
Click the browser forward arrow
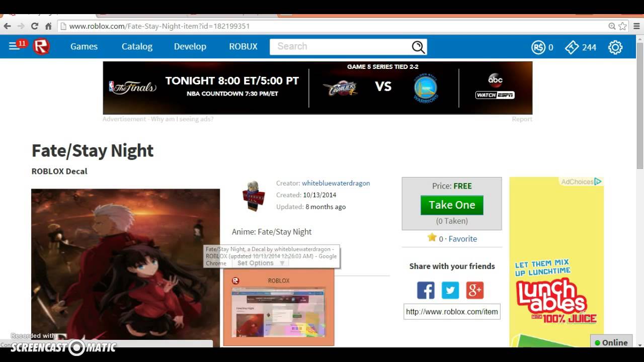[x=21, y=26]
